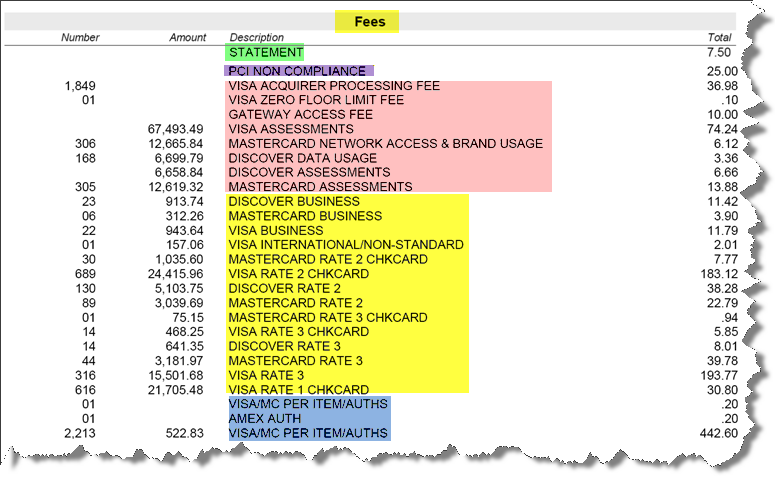Click the 442.60 total value

719,434
